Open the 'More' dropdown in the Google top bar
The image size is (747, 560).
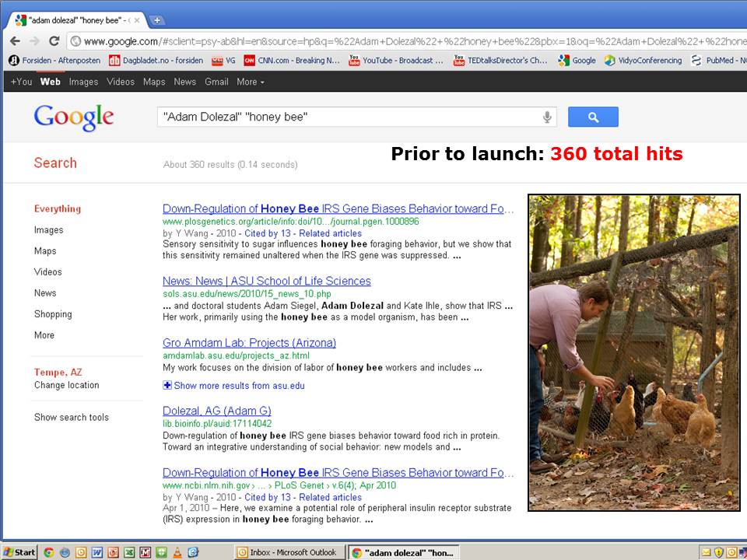(250, 82)
